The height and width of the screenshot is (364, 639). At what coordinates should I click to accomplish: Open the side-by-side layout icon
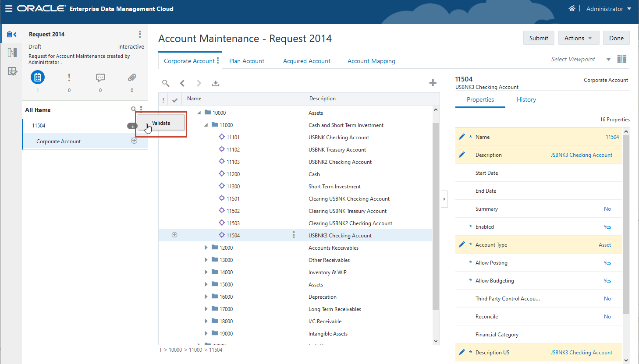621,59
